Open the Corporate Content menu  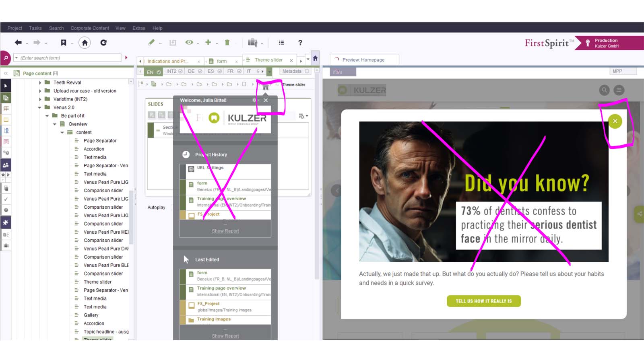pos(89,28)
